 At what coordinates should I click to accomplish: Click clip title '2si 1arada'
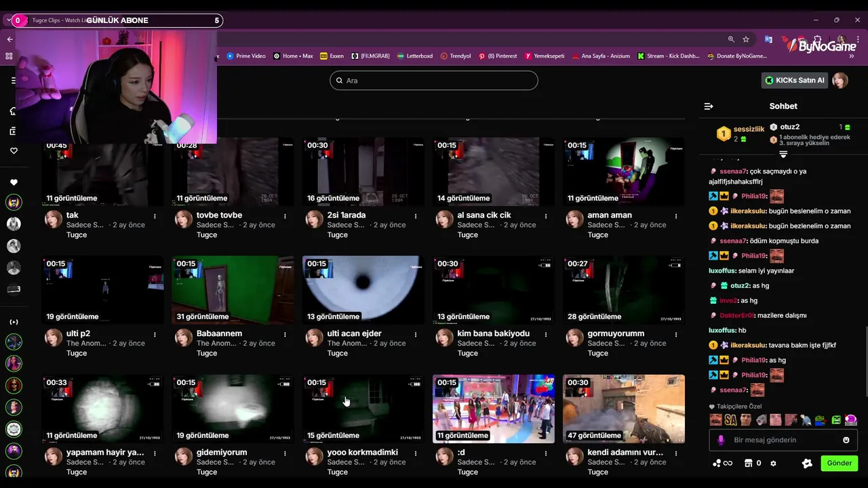point(346,216)
